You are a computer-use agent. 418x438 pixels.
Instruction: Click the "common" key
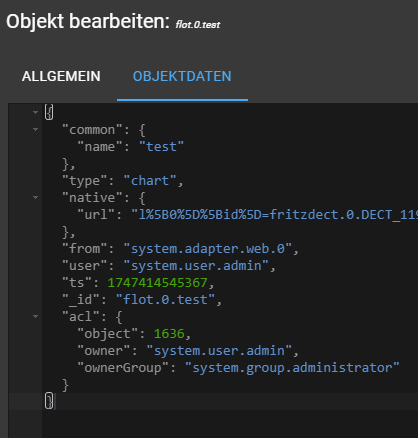[x=92, y=130]
